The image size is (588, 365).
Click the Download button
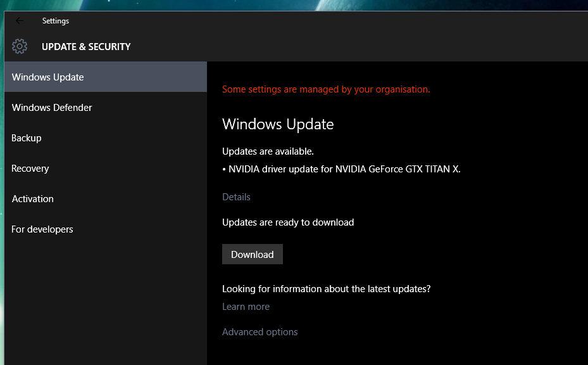(253, 254)
